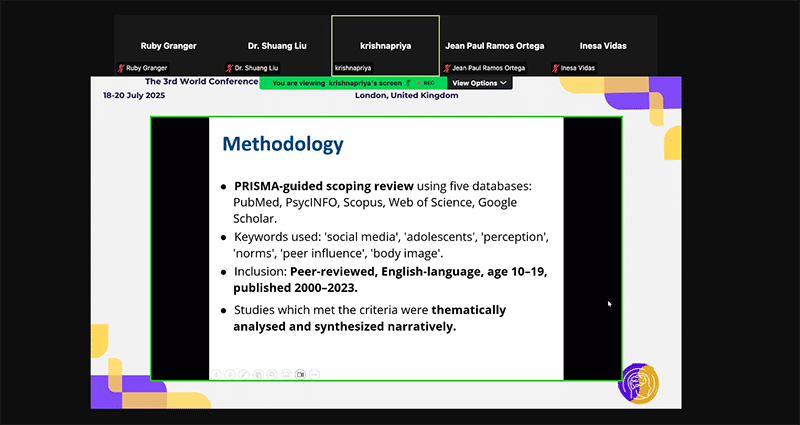Screen dimensions: 800x425
Task: Click the zoom magnifier icon on slide
Action: tap(272, 374)
